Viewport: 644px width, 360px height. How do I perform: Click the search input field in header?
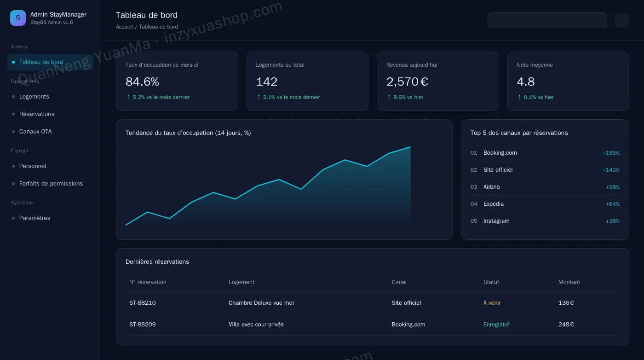pos(547,20)
